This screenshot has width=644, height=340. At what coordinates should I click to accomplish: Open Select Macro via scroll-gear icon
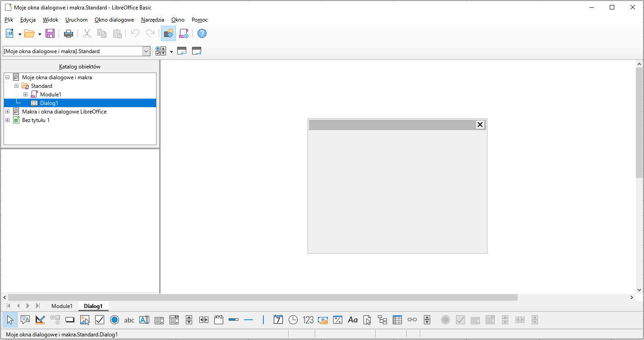[x=184, y=33]
